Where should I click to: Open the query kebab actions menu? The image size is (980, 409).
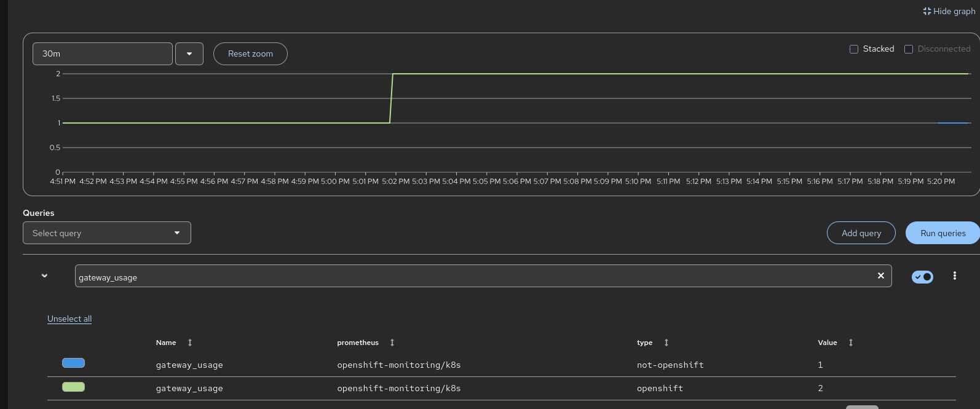tap(954, 276)
